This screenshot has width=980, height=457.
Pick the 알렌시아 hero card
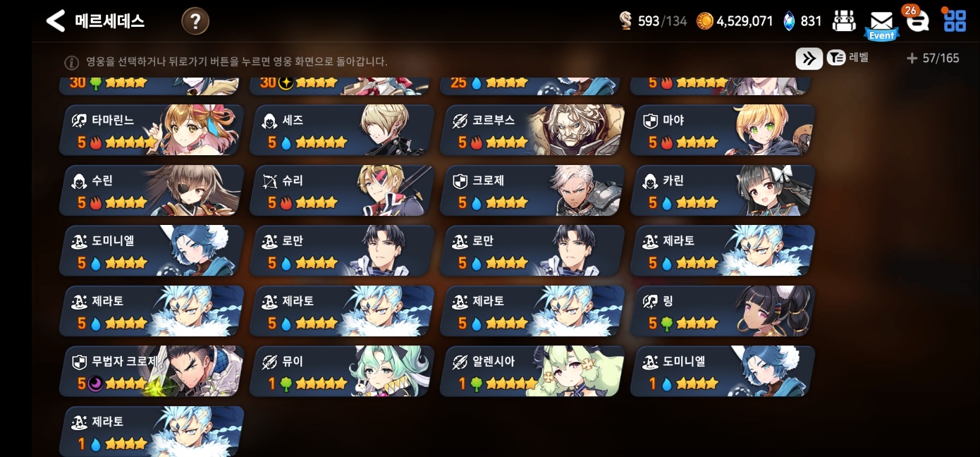532,371
